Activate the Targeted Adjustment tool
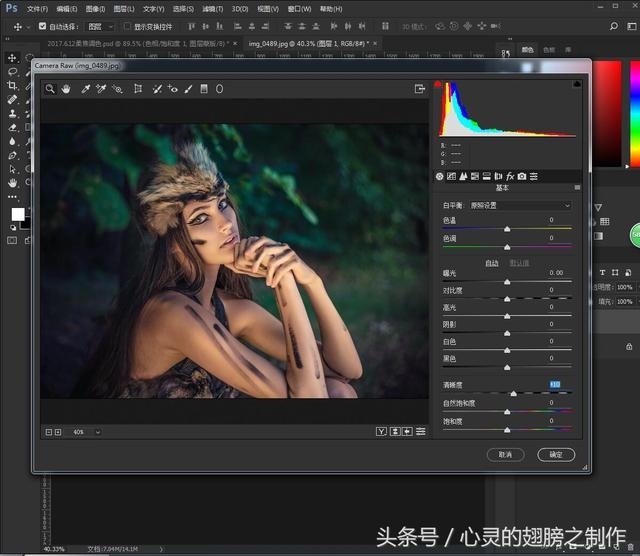This screenshot has width=640, height=556. pos(117,89)
